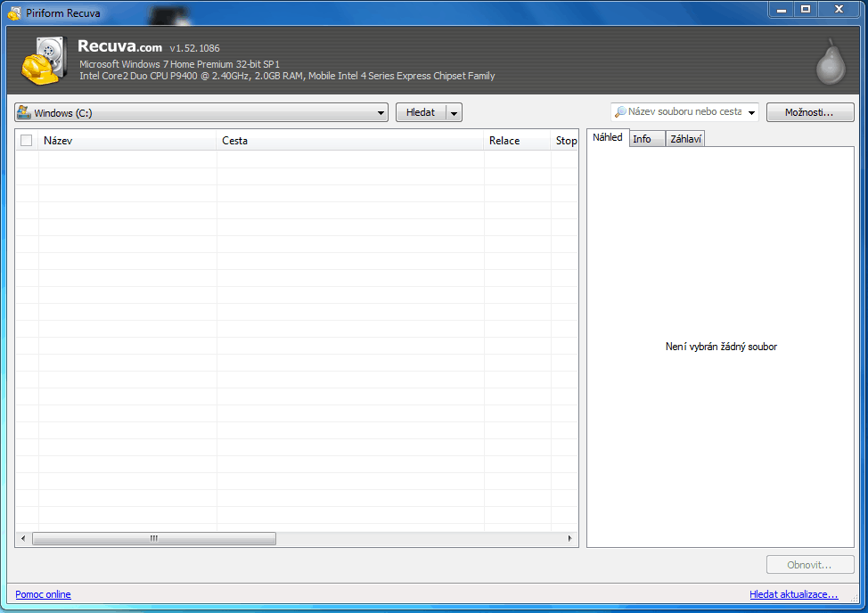Screen dimensions: 868x613
Task: Click the Hledat scan button
Action: pos(421,112)
